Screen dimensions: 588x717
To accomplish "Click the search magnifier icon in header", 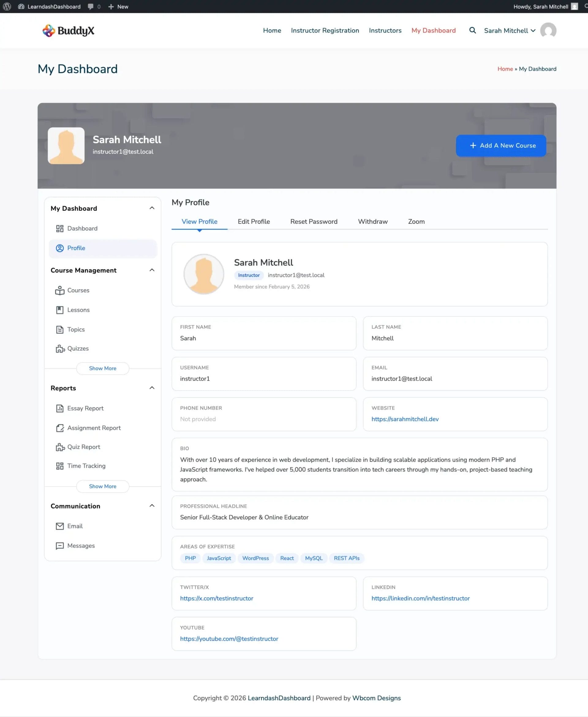I will point(473,31).
